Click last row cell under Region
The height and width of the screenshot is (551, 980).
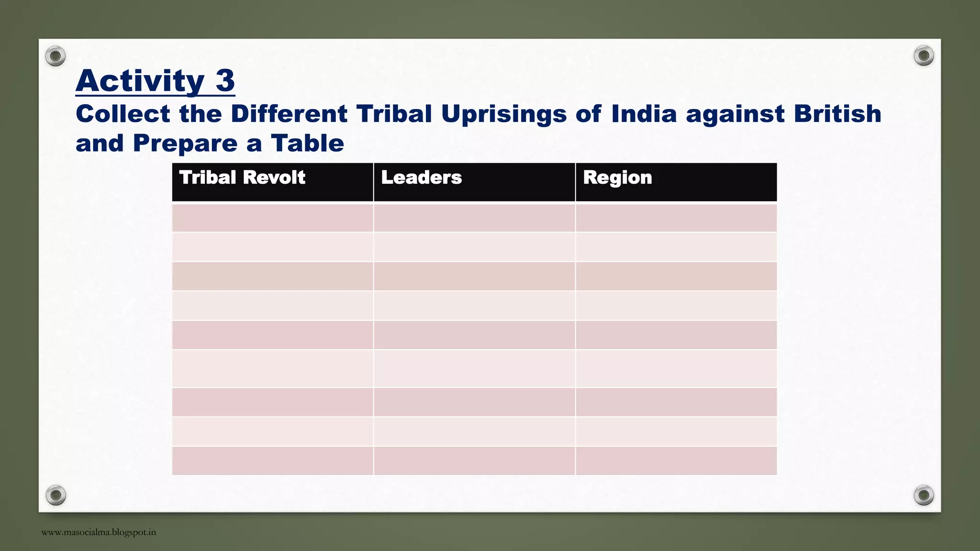click(676, 461)
